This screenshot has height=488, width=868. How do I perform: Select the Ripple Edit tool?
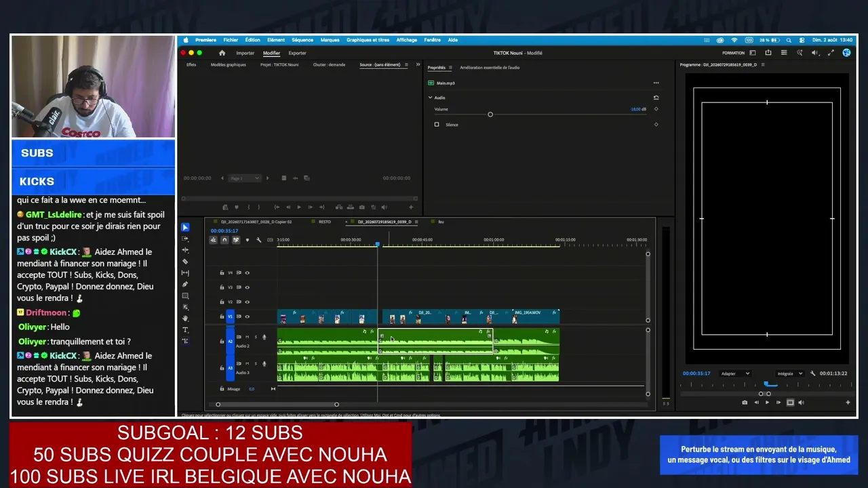tap(185, 250)
